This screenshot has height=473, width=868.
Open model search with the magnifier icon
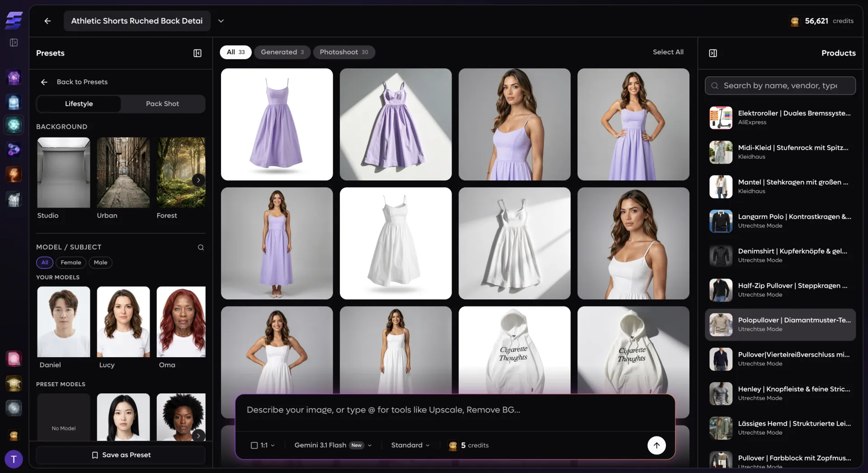tap(201, 247)
